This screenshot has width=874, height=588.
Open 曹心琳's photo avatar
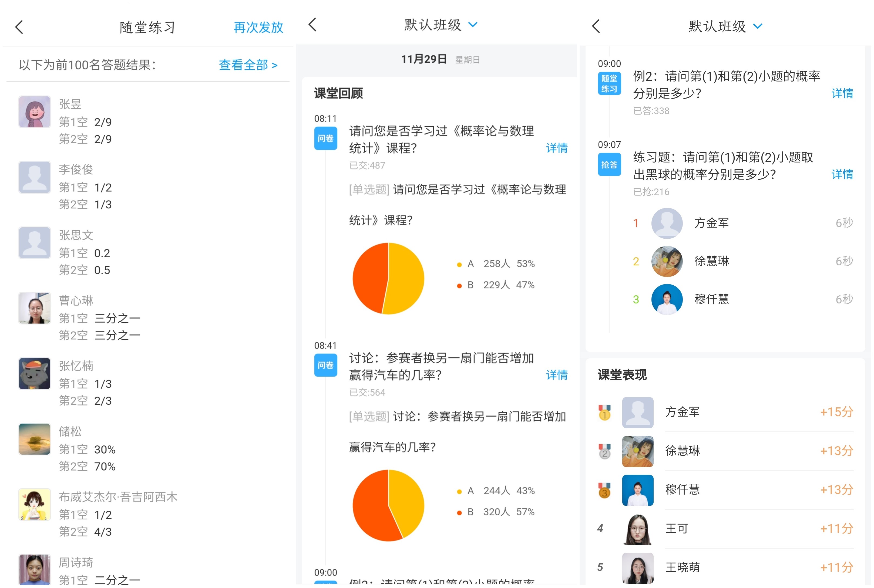[x=35, y=308]
